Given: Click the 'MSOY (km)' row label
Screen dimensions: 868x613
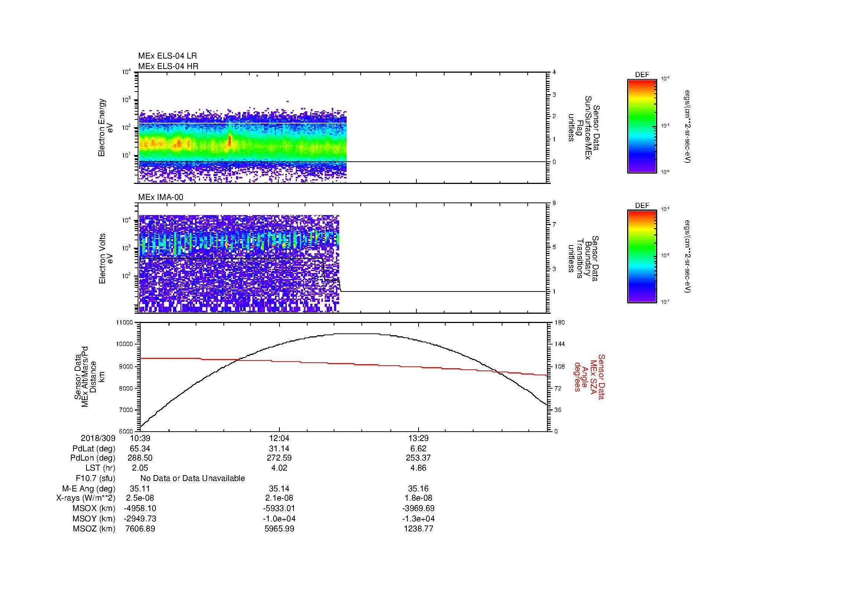Looking at the screenshot, I should [94, 518].
